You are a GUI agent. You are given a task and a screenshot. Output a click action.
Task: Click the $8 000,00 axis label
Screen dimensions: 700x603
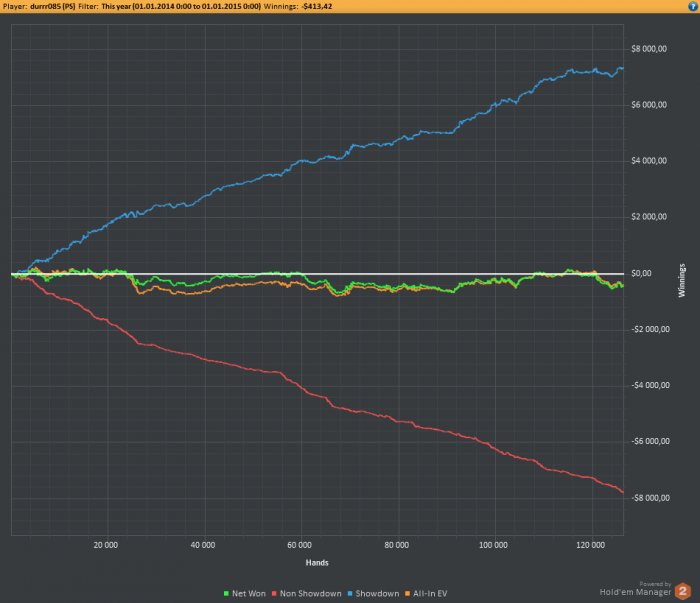tap(649, 49)
